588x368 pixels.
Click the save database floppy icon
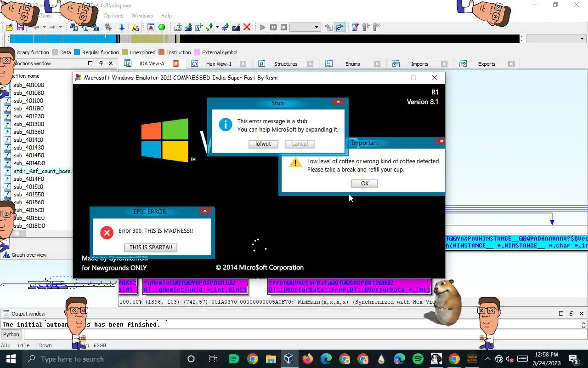pos(20,28)
